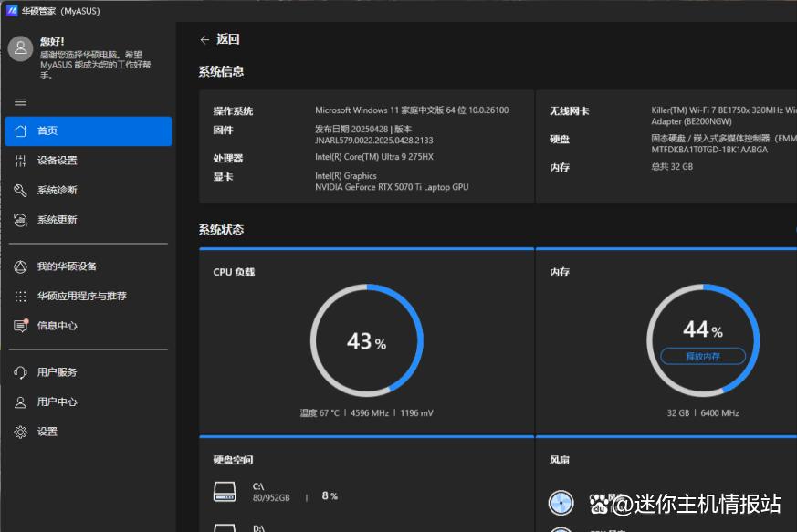Click the 无线网卡 label
797x532 pixels.
coord(569,111)
